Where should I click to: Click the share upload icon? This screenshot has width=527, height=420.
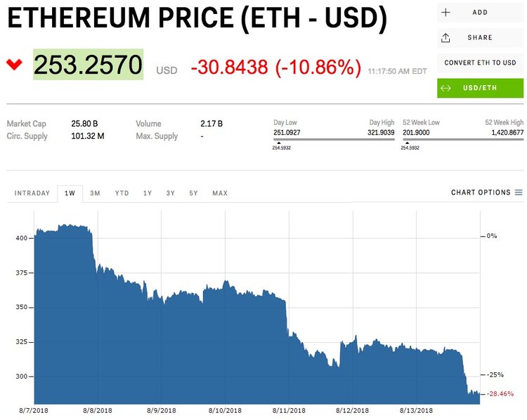(445, 38)
